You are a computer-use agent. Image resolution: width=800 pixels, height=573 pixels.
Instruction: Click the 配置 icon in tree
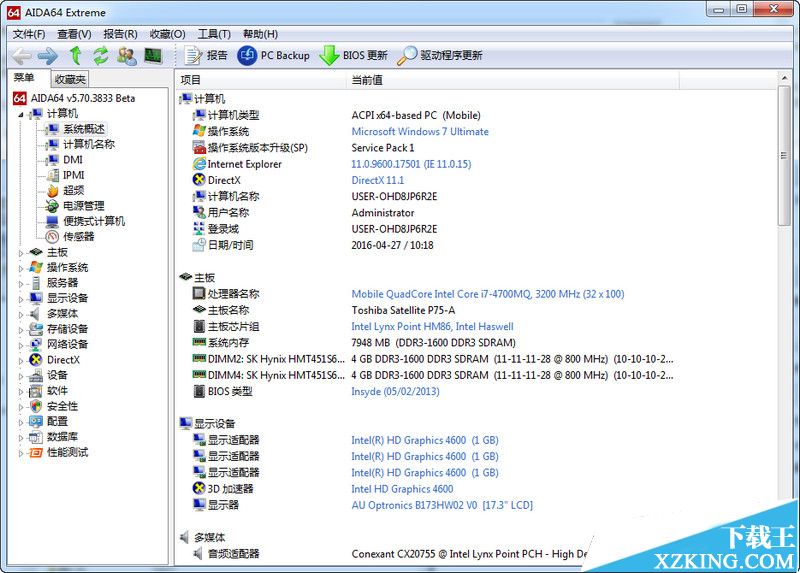[x=36, y=422]
